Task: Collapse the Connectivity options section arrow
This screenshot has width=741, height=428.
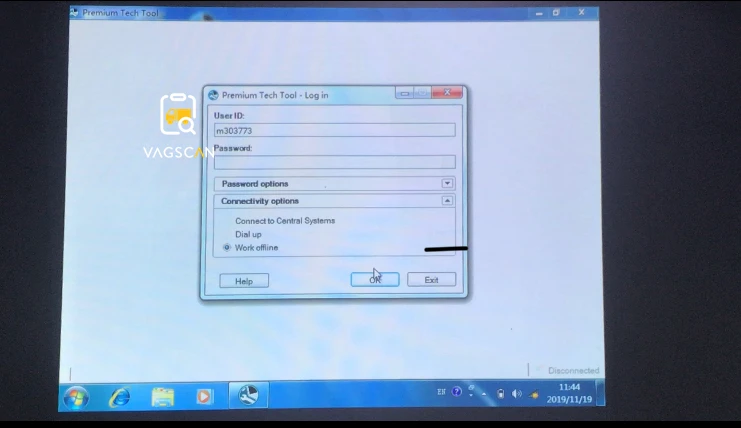Action: point(447,201)
